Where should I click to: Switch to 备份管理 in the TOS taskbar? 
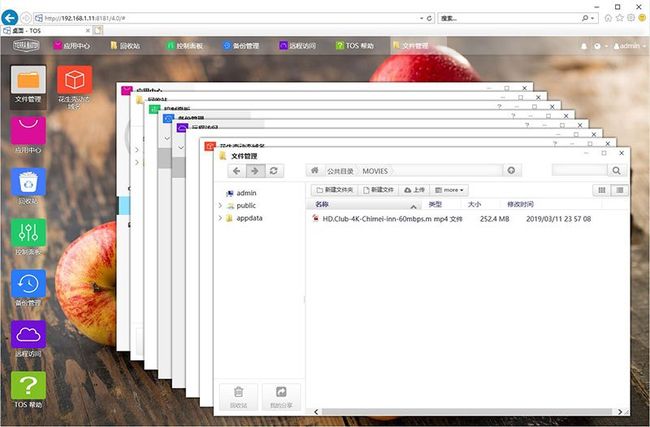click(241, 46)
